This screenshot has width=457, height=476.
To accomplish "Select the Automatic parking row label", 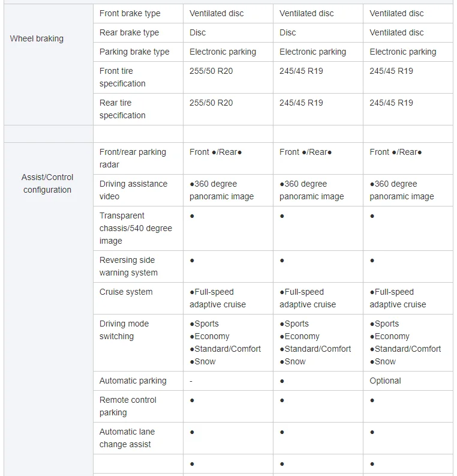I will click(x=133, y=381).
